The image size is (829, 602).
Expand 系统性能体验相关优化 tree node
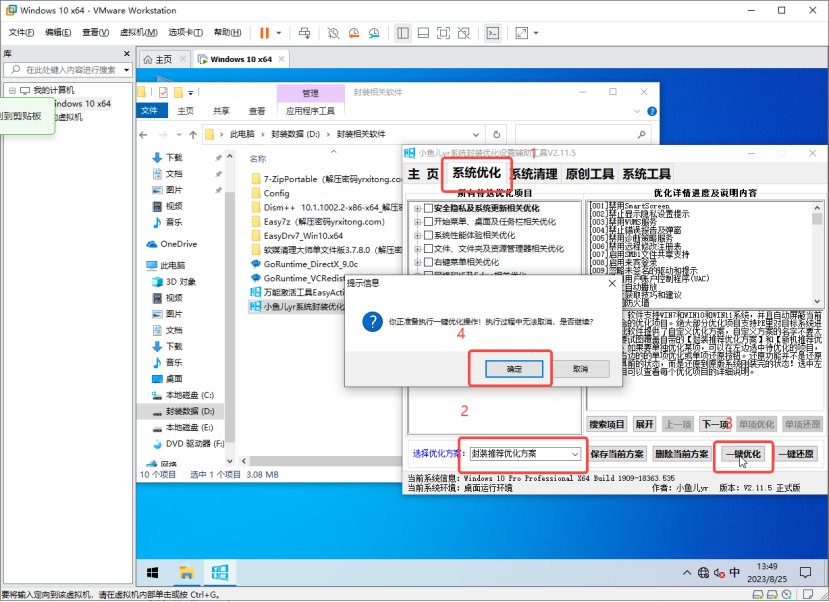point(418,235)
